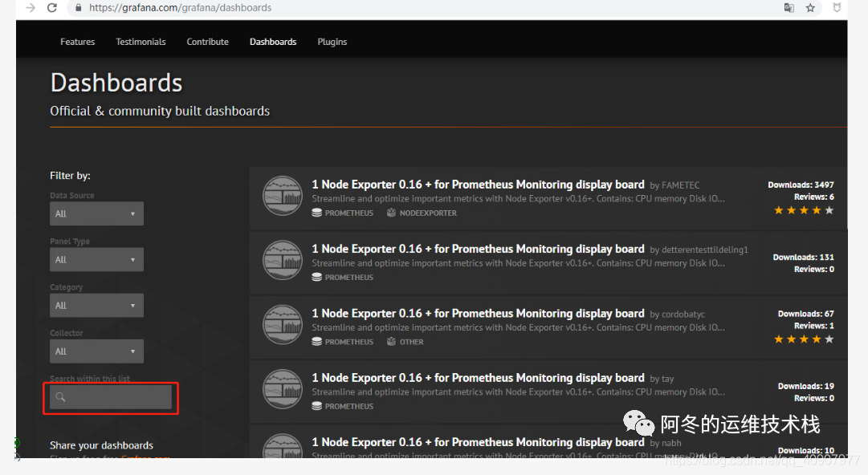Open the Collector filter dropdown
Screen dimensions: 868x475
coord(96,351)
